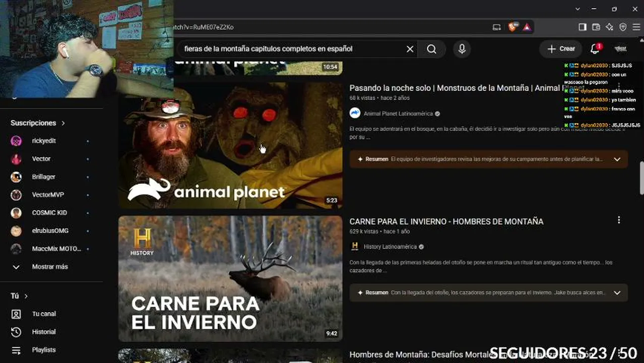The width and height of the screenshot is (644, 363).
Task: Click the elrubiusOMG channel avatar
Action: tap(16, 231)
